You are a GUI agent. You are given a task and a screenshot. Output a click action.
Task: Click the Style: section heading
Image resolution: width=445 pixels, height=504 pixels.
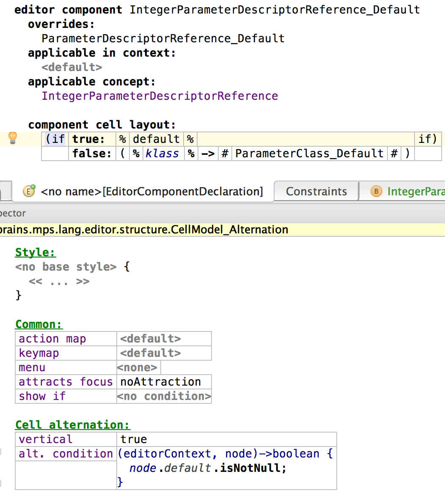(36, 252)
